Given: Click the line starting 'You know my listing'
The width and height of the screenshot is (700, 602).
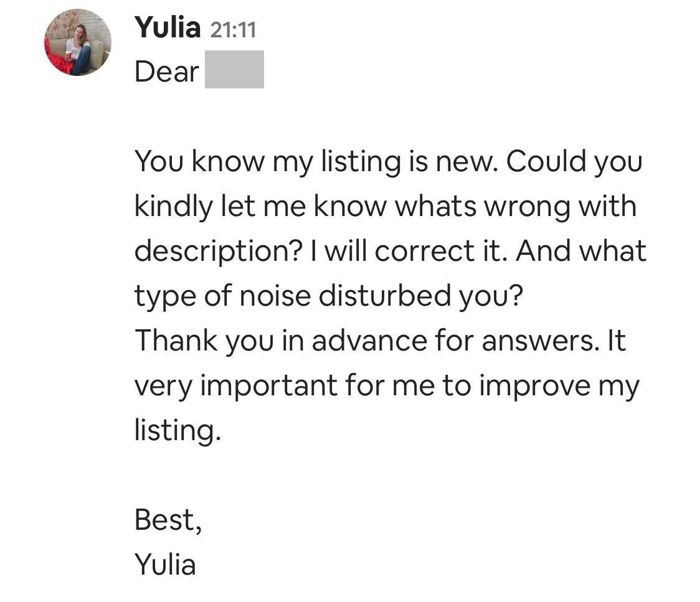Looking at the screenshot, I should click(x=389, y=161).
